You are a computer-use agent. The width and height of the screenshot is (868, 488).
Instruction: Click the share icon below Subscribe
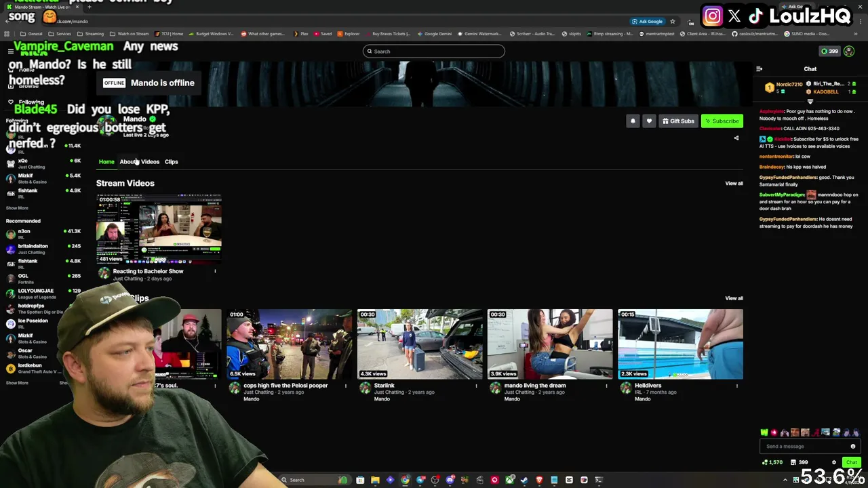736,138
